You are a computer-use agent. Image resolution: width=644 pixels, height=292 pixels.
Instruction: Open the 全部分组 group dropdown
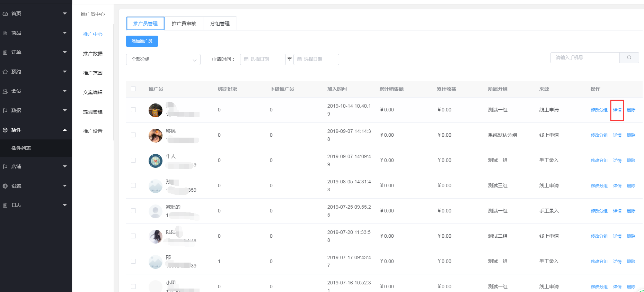[163, 60]
